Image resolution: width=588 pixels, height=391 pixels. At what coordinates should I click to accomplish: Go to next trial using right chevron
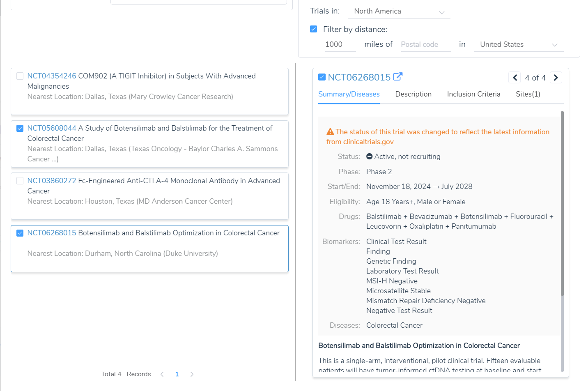556,78
